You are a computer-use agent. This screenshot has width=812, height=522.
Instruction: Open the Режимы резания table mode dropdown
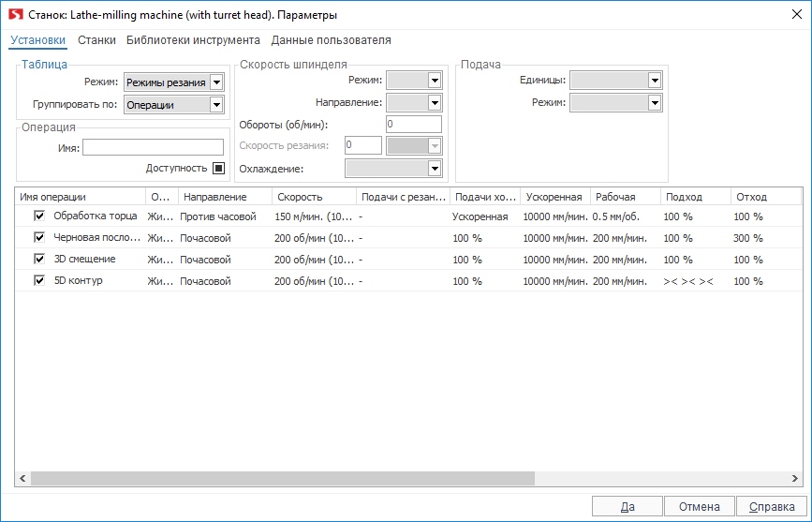pyautogui.click(x=217, y=82)
